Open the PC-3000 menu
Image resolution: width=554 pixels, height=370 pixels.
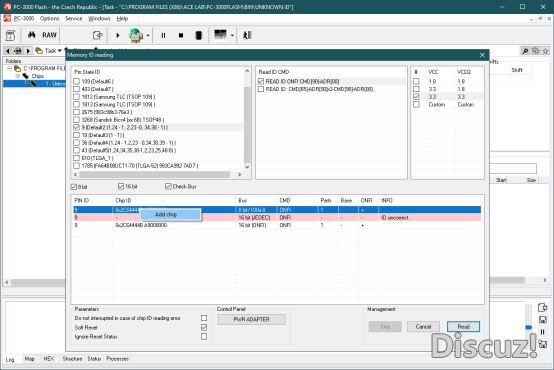[x=24, y=18]
